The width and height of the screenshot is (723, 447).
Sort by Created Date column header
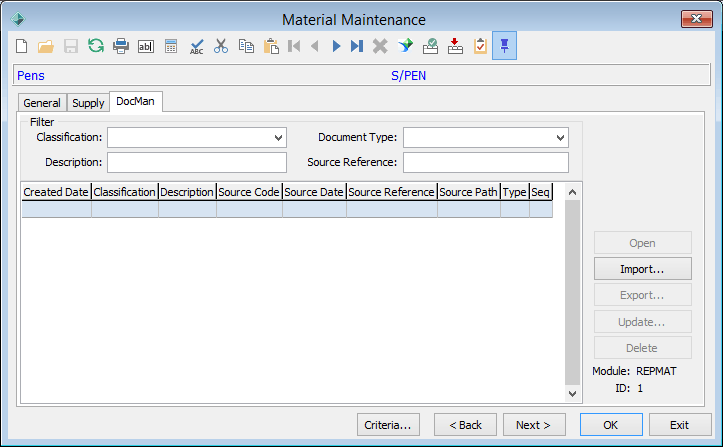pos(56,192)
